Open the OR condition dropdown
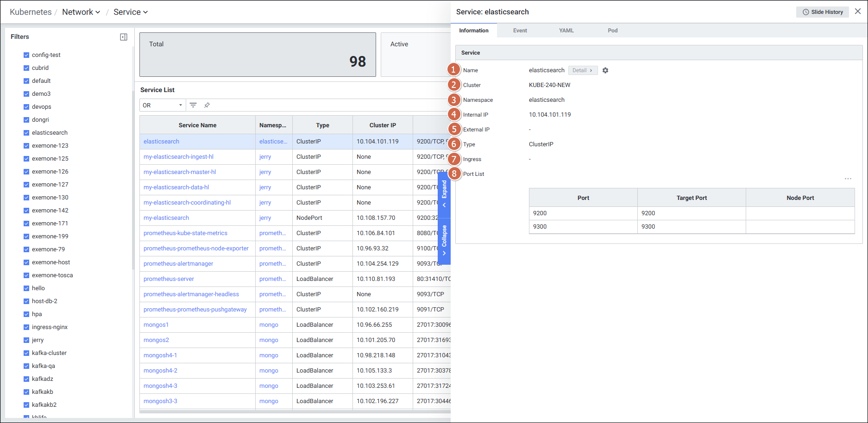Image resolution: width=868 pixels, height=423 pixels. coord(163,105)
